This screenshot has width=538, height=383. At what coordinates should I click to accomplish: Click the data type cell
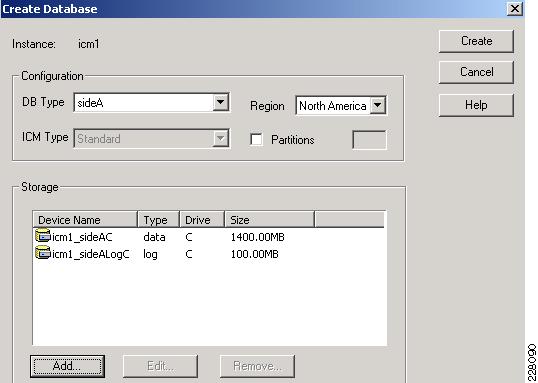(x=154, y=237)
